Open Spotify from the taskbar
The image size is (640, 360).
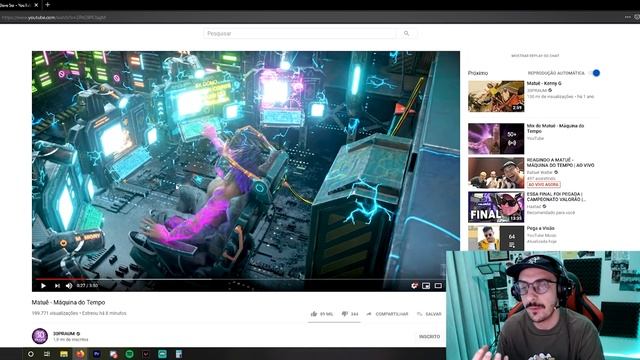129,354
